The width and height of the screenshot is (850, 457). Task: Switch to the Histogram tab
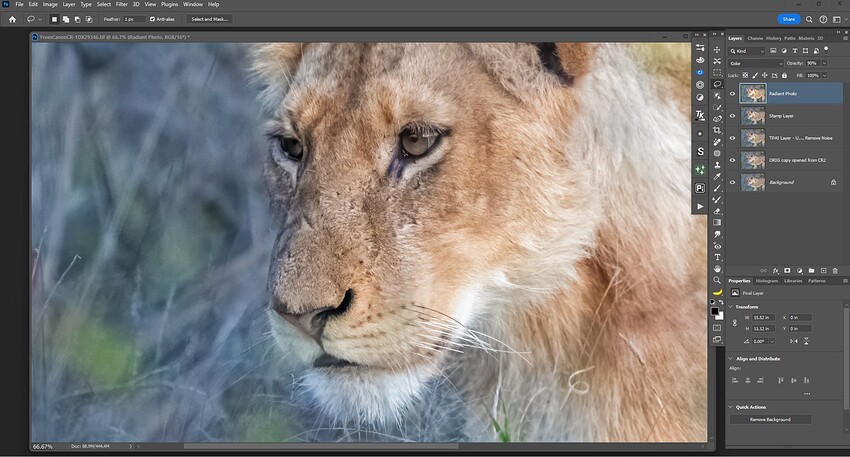[x=767, y=281]
